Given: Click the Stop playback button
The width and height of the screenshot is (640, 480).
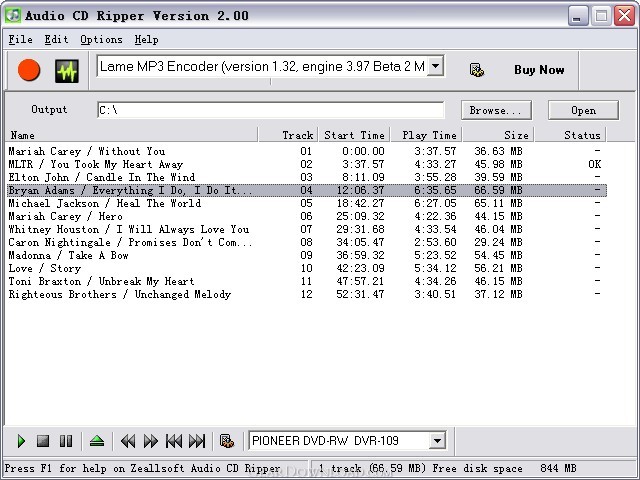Looking at the screenshot, I should [x=43, y=441].
